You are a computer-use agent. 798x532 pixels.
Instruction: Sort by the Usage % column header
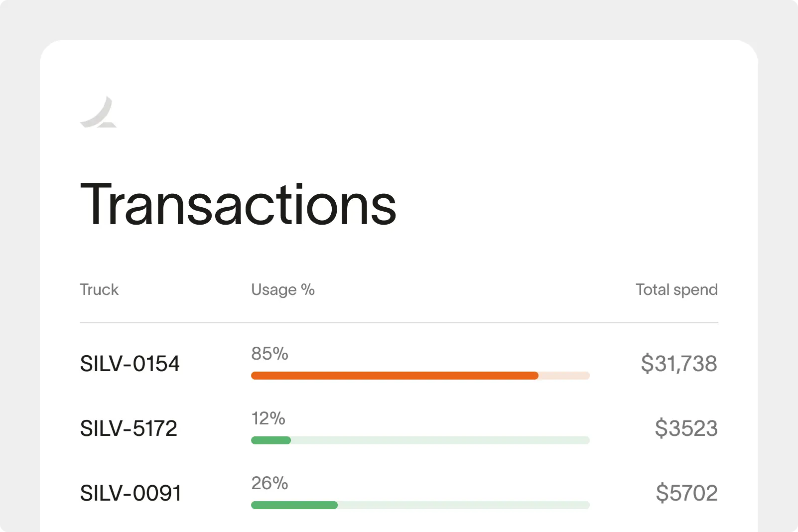coord(282,290)
